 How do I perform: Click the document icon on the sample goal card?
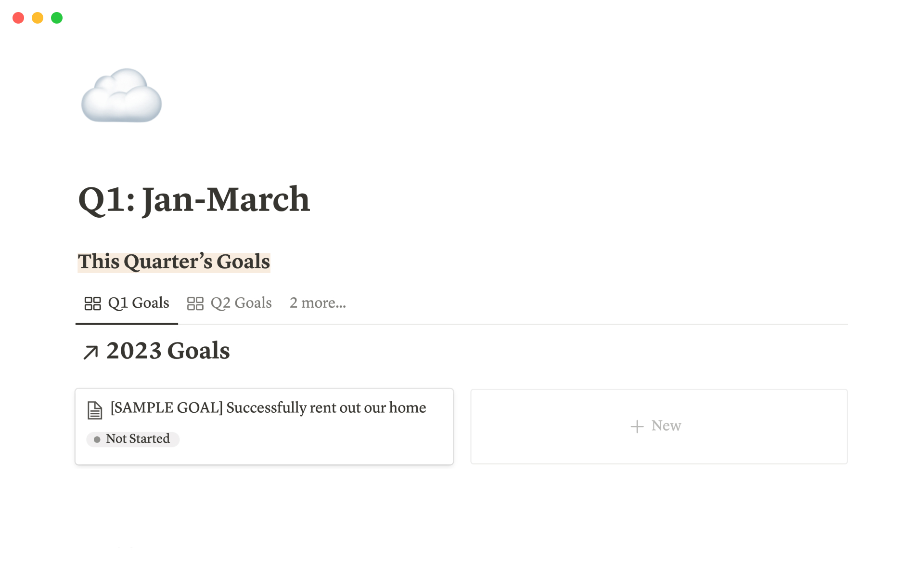coord(95,410)
